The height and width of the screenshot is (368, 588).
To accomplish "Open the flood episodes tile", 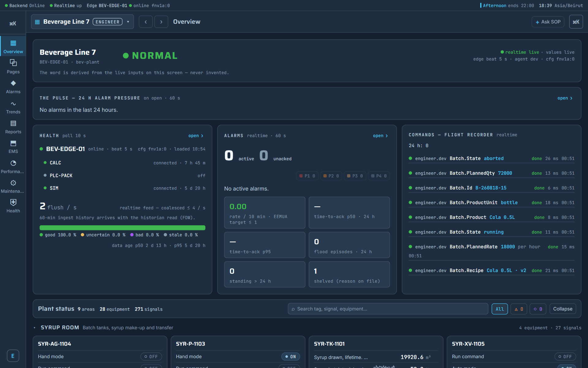I will point(349,245).
